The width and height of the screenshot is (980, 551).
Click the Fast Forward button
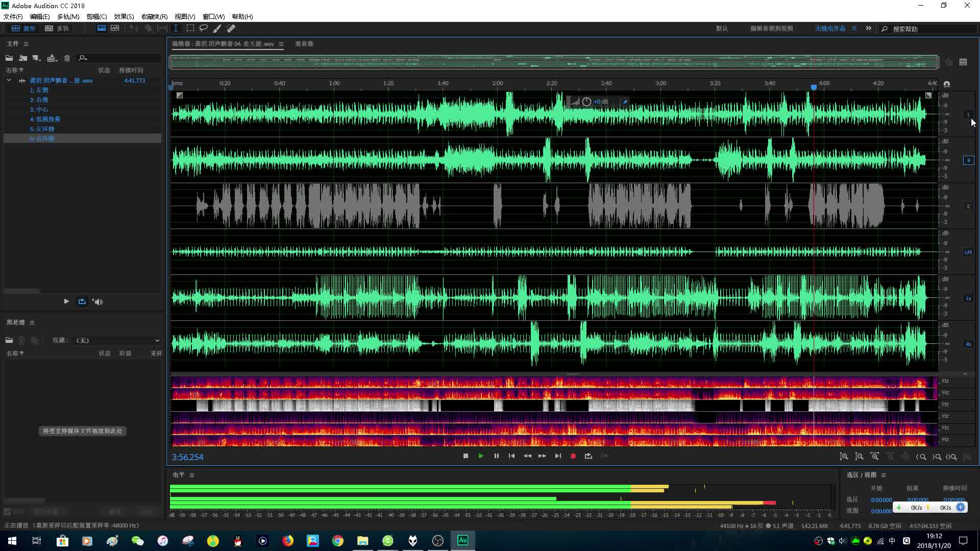pyautogui.click(x=542, y=456)
